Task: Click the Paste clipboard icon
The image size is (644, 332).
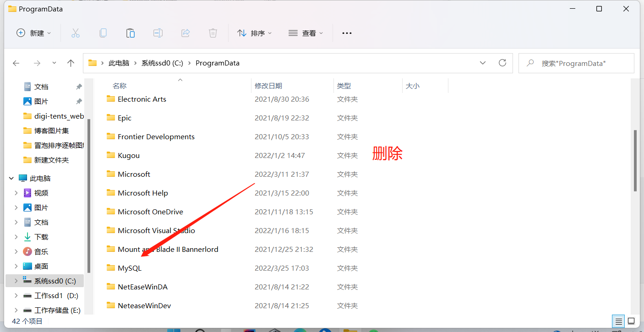Action: tap(131, 33)
